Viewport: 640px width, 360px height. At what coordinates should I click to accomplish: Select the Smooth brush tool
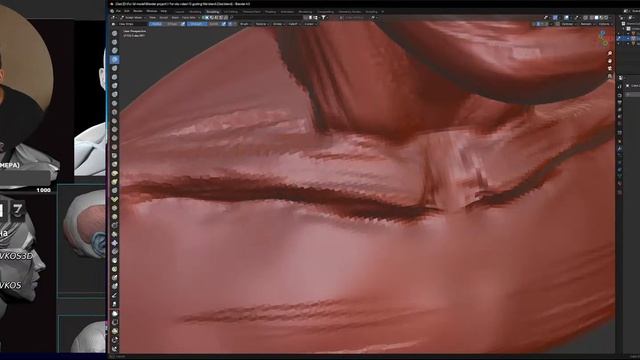115,111
